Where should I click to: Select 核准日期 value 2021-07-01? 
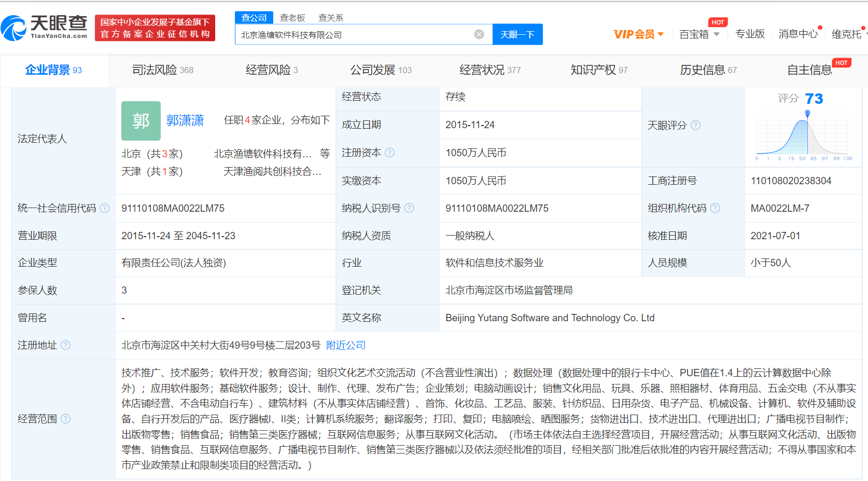click(x=775, y=236)
